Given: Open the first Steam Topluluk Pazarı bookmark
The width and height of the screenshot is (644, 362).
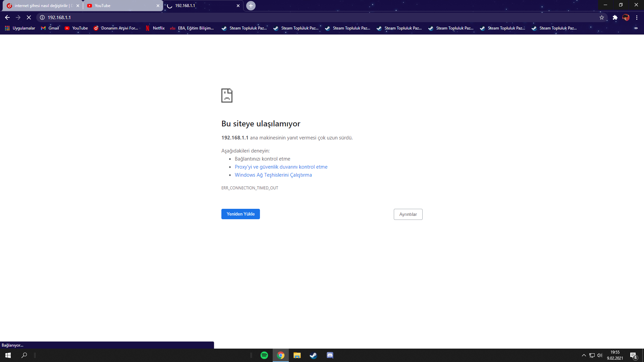Looking at the screenshot, I should (244, 28).
